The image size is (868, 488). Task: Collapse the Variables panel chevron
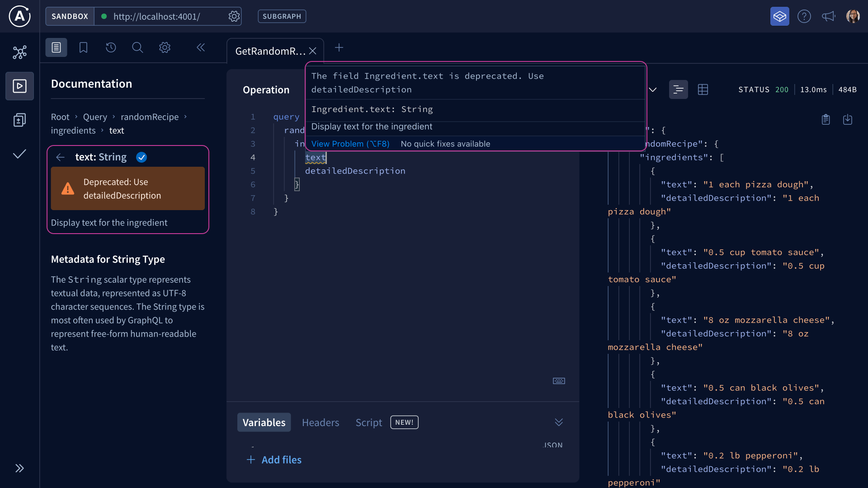[x=559, y=422]
